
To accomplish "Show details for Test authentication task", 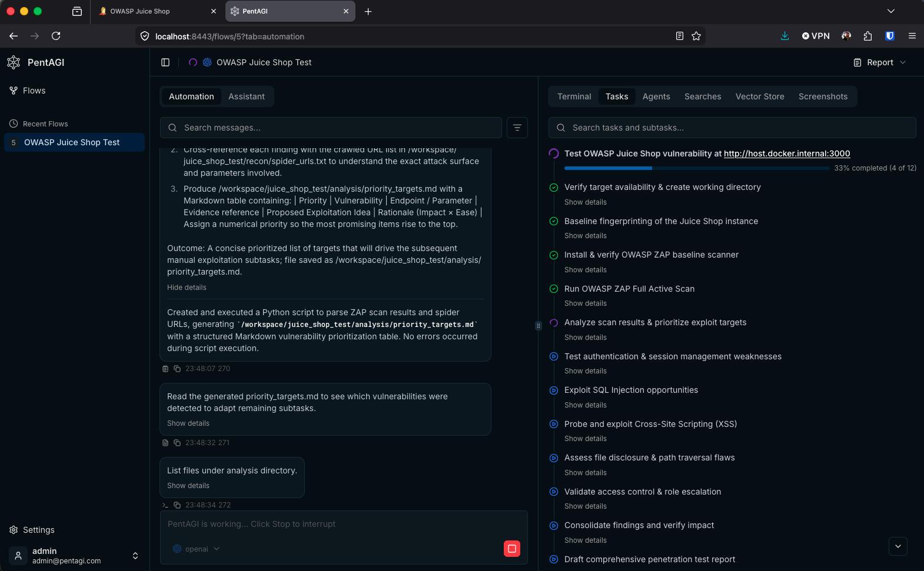I will [x=586, y=371].
